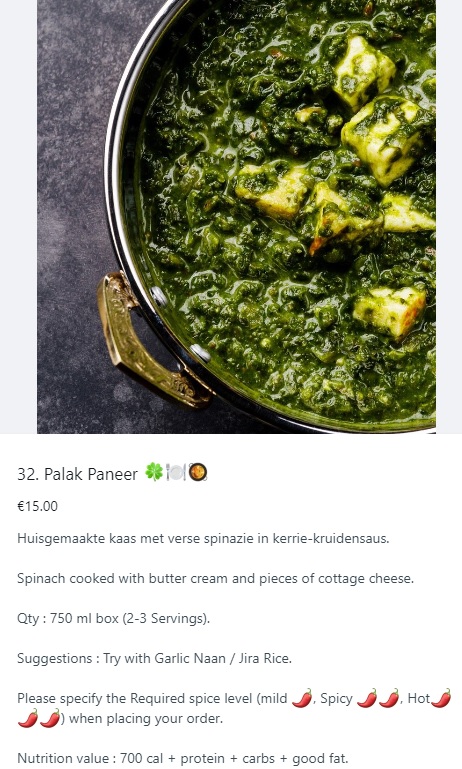This screenshot has width=462, height=769.
Task: Select the '32. Palak Paneer' item title
Action: [77, 474]
